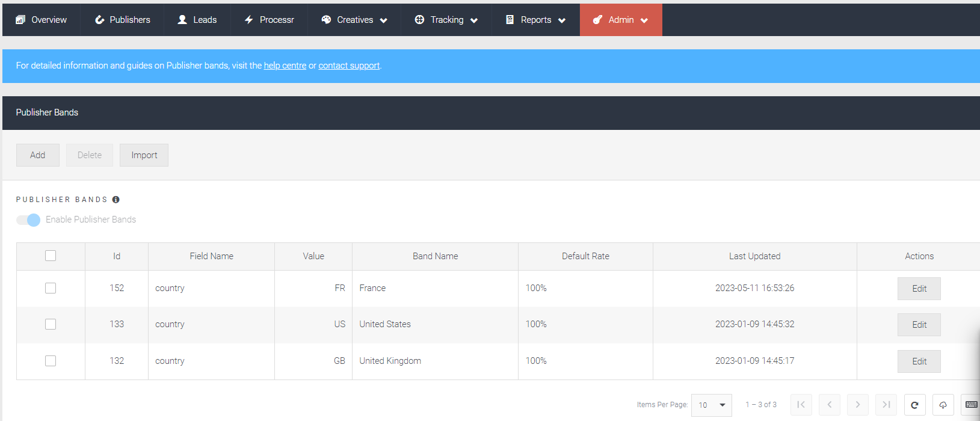Open the Publishers page
The image size is (980, 421).
coord(123,20)
